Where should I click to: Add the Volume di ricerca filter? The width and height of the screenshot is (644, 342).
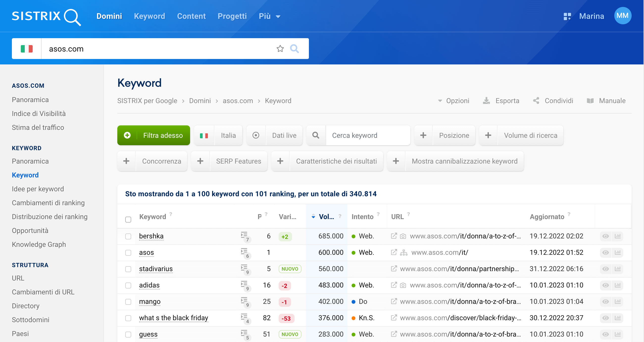[521, 136]
